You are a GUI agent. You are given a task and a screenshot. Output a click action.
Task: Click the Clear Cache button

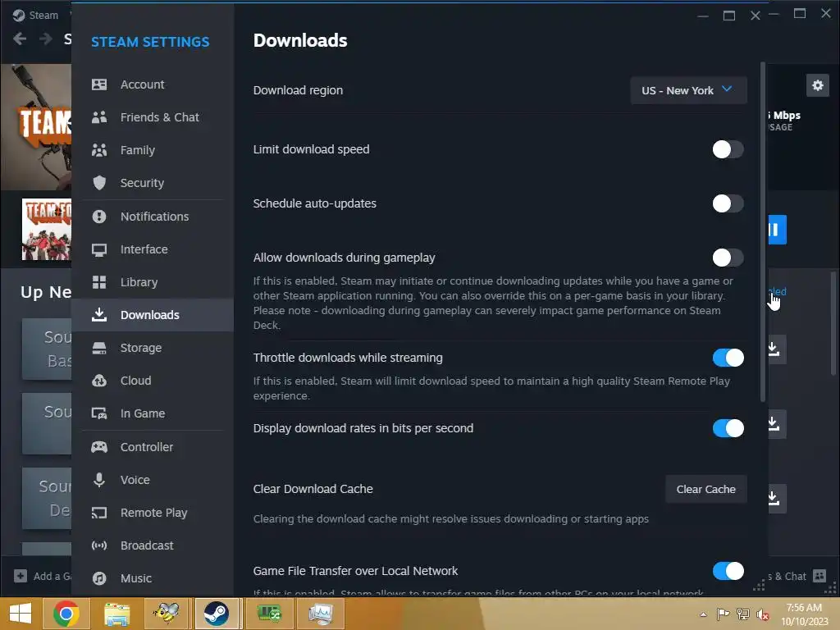[705, 489]
